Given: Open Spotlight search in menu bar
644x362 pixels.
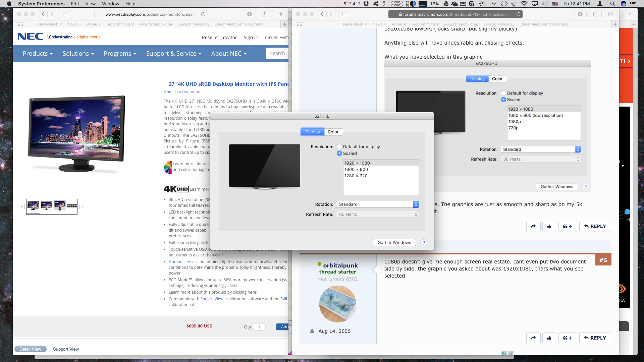Looking at the screenshot, I should click(612, 4).
